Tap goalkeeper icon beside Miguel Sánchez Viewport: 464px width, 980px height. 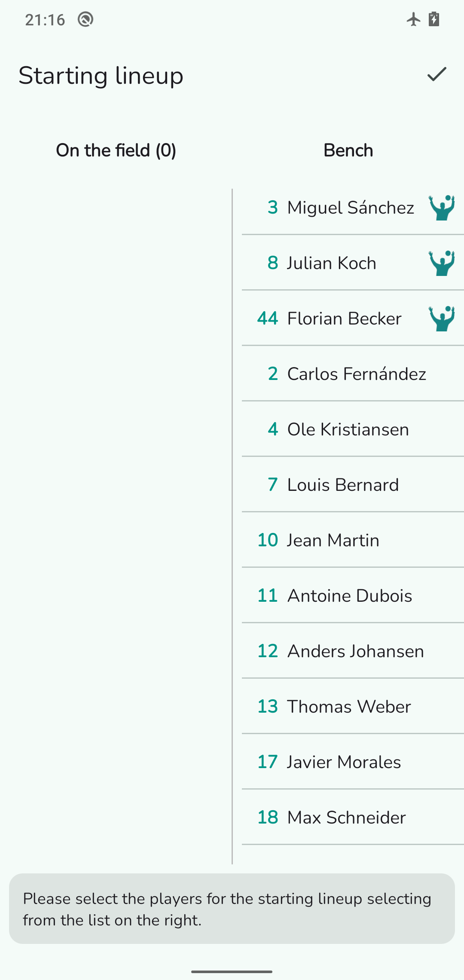442,208
